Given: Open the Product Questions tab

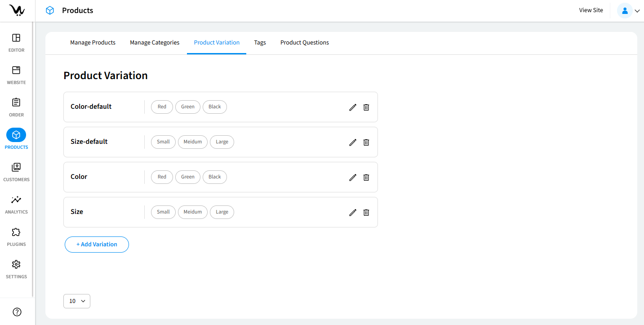Looking at the screenshot, I should tap(304, 43).
